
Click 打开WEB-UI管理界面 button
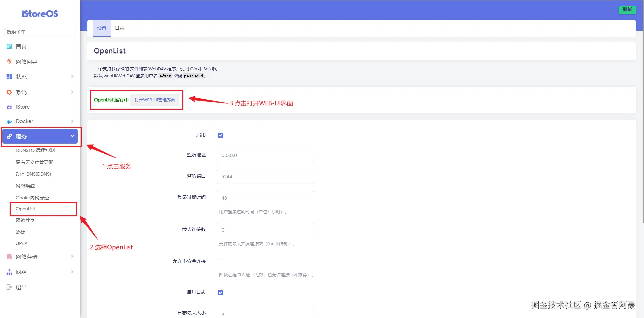click(155, 100)
